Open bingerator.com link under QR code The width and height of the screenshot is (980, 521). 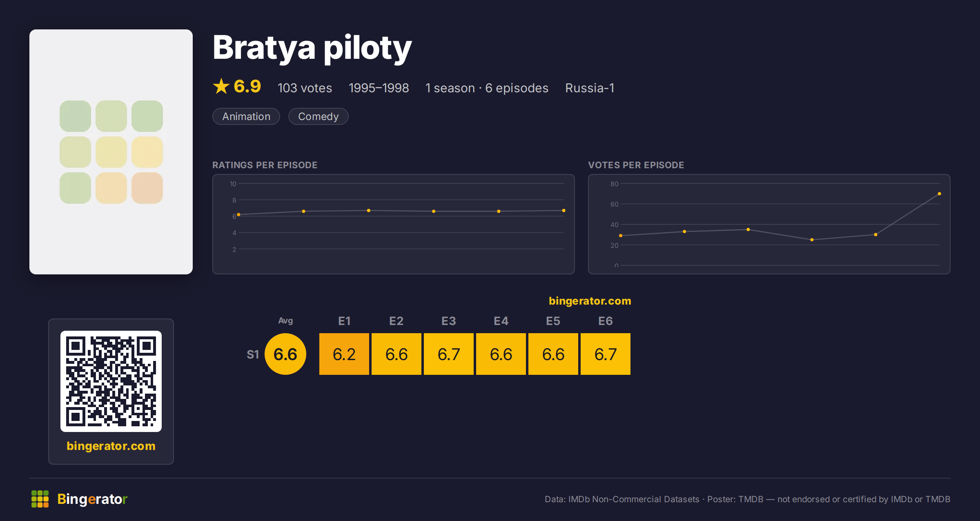coord(111,446)
